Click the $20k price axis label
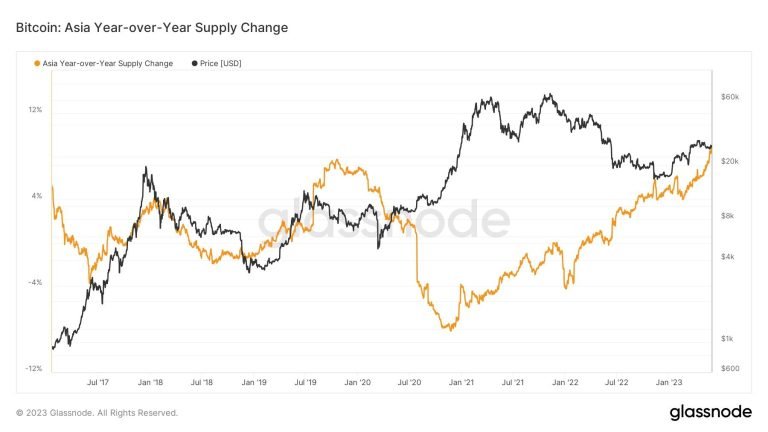The image size is (768, 432). 730,161
